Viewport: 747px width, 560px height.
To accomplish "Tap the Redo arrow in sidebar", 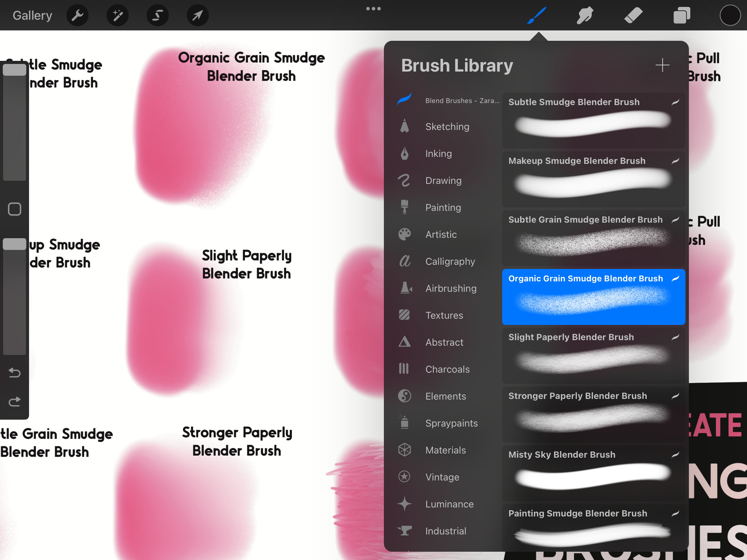I will 15,401.
